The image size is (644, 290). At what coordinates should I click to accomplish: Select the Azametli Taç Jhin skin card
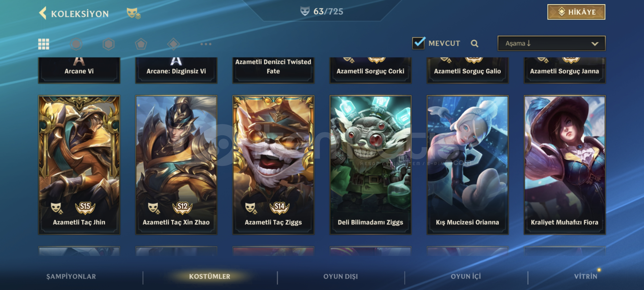pyautogui.click(x=79, y=165)
